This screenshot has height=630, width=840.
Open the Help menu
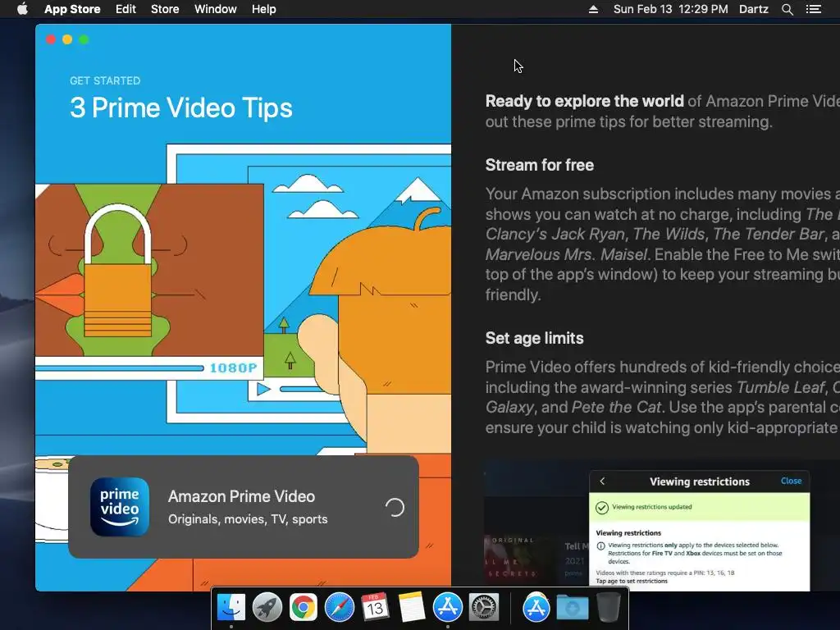263,9
